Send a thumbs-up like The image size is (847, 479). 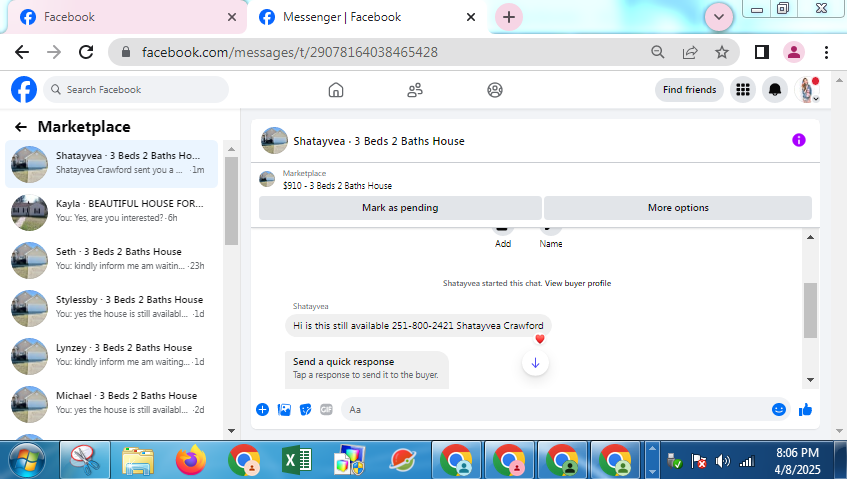[805, 409]
